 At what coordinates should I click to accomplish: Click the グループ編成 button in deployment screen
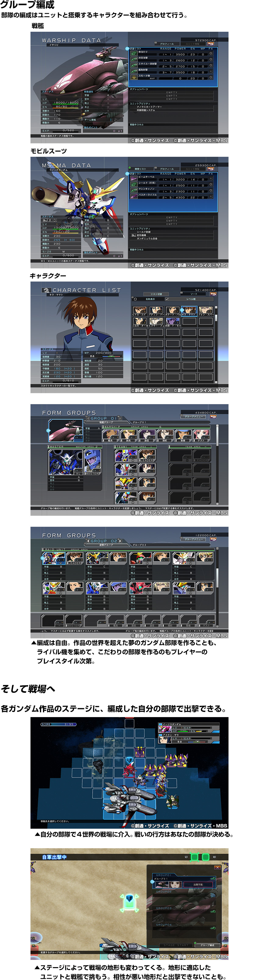[207, 945]
